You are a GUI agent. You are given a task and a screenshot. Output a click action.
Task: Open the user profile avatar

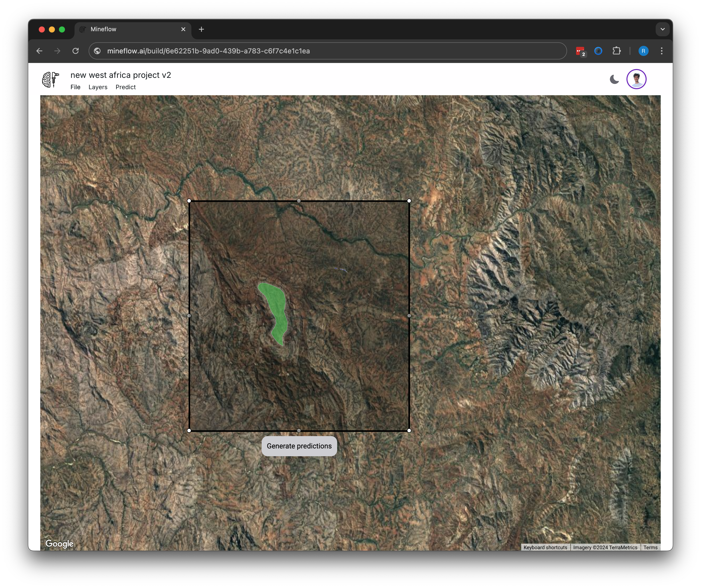coord(636,79)
